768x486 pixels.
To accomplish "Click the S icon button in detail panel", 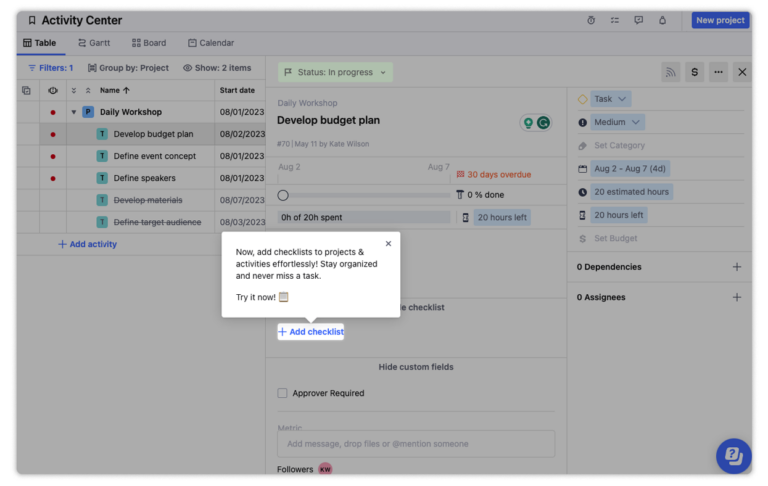I will pyautogui.click(x=695, y=72).
